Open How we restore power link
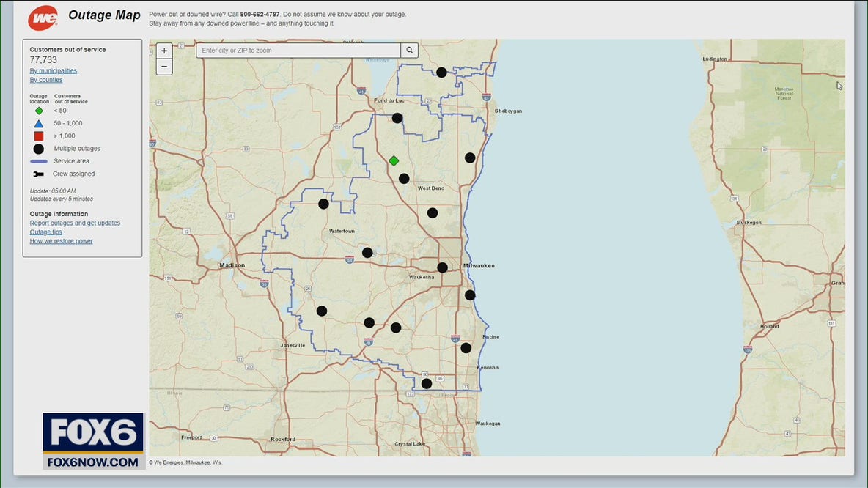This screenshot has height=488, width=868. 62,240
